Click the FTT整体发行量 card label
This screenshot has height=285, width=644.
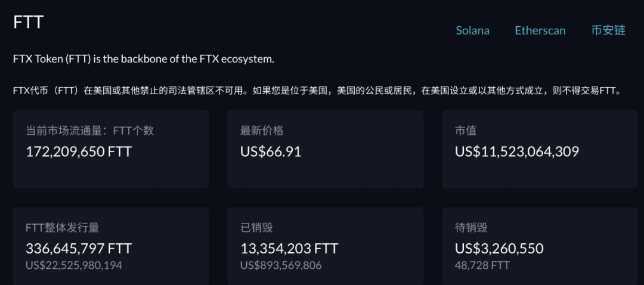coord(63,227)
